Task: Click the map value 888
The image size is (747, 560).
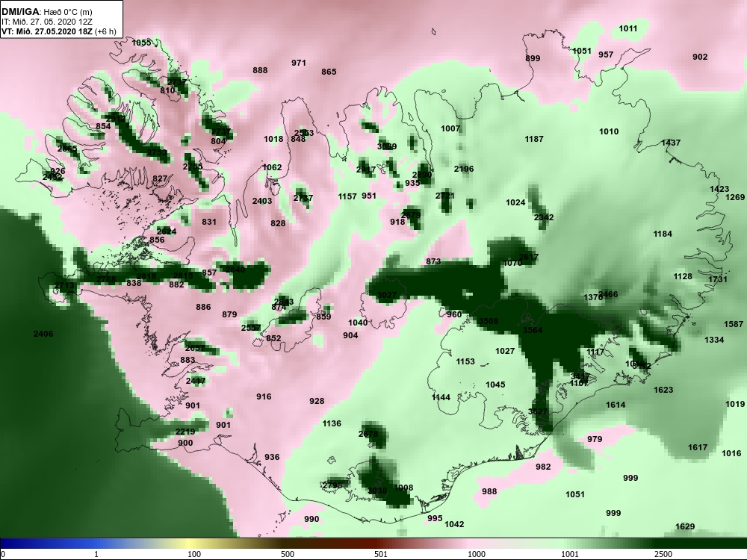Action: (x=260, y=70)
